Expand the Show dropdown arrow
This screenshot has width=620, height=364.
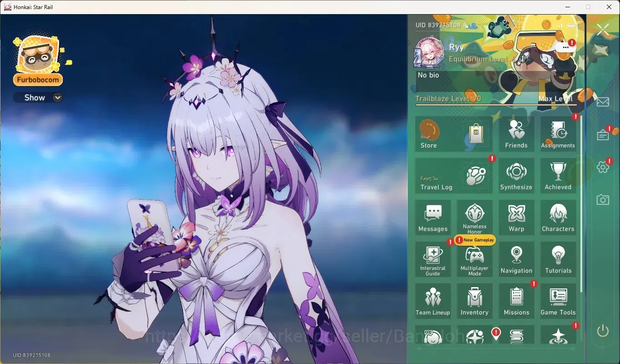click(x=57, y=97)
